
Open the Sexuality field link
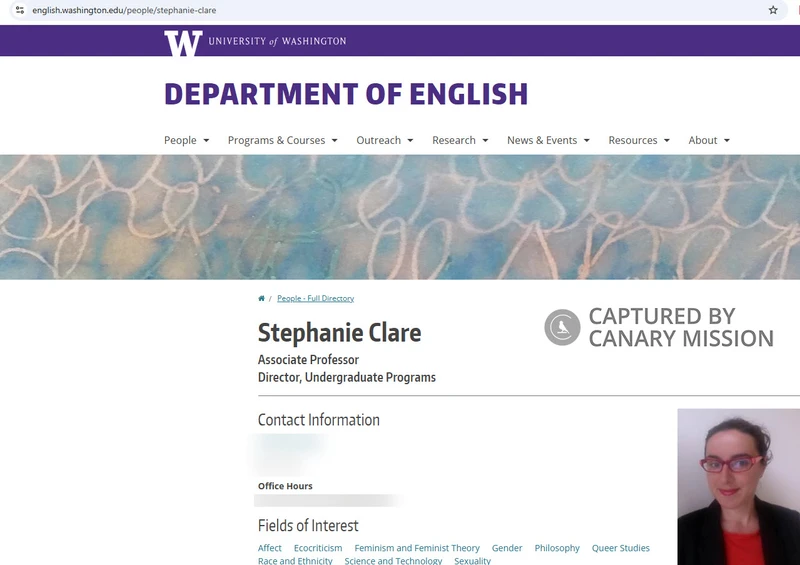click(472, 560)
